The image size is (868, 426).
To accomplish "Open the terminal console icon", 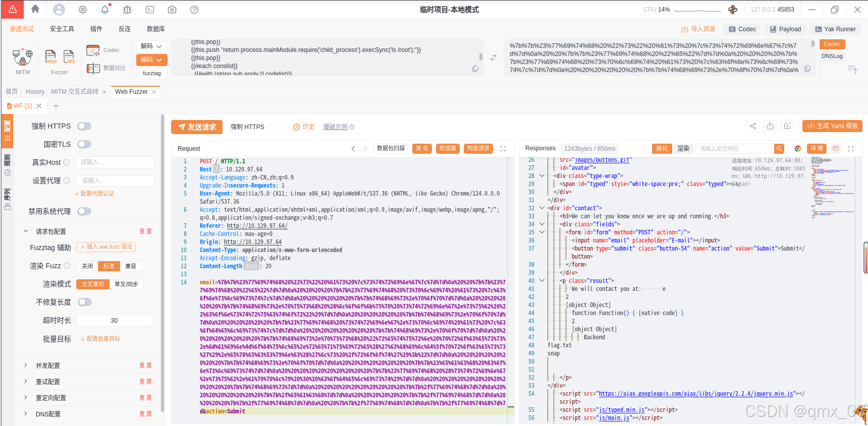I will (150, 10).
